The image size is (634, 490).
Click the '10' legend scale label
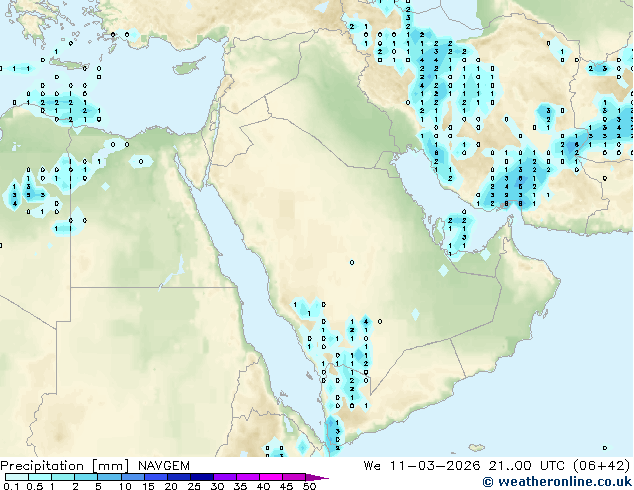pyautogui.click(x=125, y=486)
